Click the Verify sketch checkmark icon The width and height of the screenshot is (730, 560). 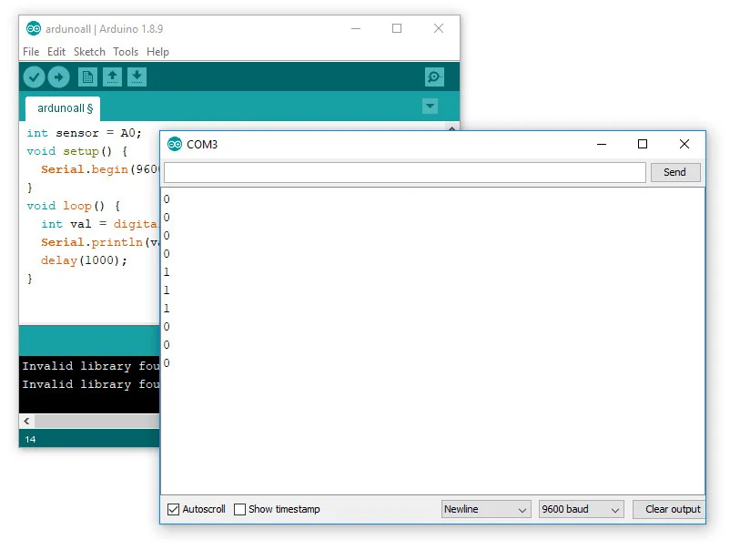pyautogui.click(x=34, y=76)
